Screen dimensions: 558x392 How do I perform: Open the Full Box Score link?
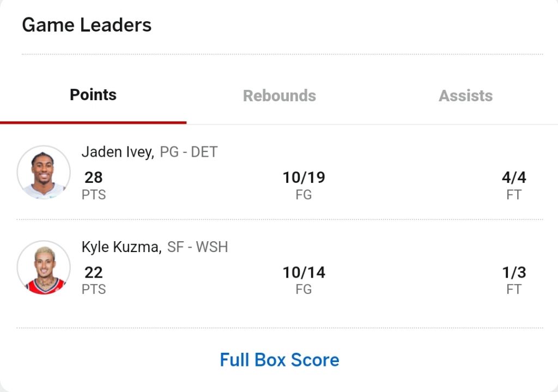pyautogui.click(x=280, y=360)
